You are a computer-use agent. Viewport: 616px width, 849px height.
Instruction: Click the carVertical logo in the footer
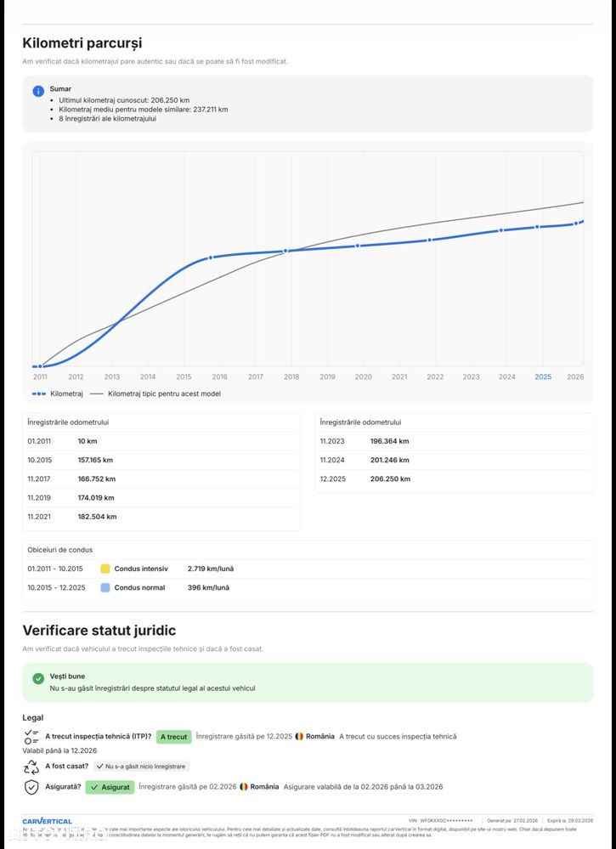(47, 821)
